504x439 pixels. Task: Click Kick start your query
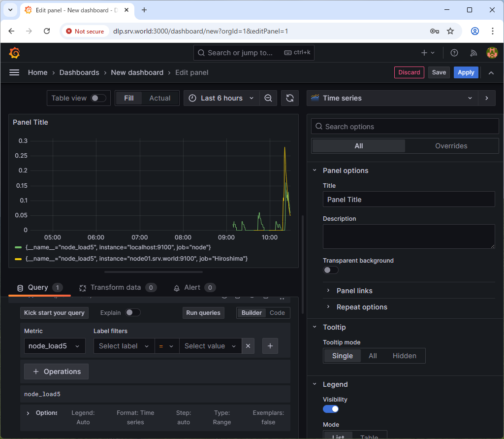54,313
